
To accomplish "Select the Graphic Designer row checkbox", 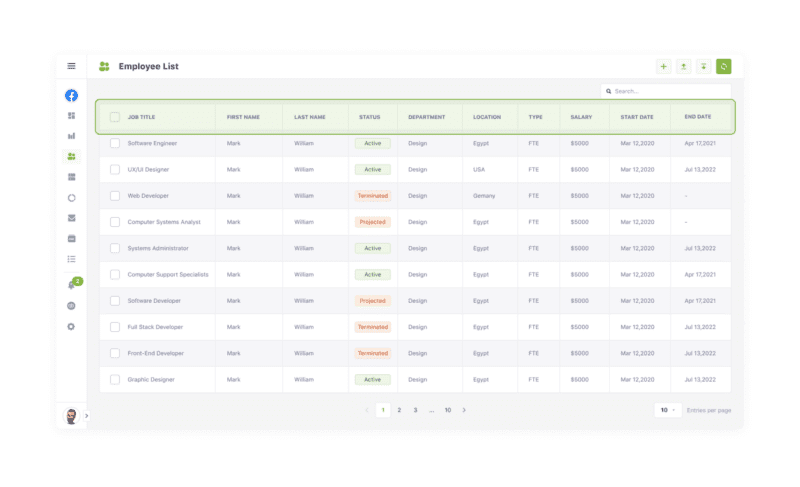I will [115, 380].
